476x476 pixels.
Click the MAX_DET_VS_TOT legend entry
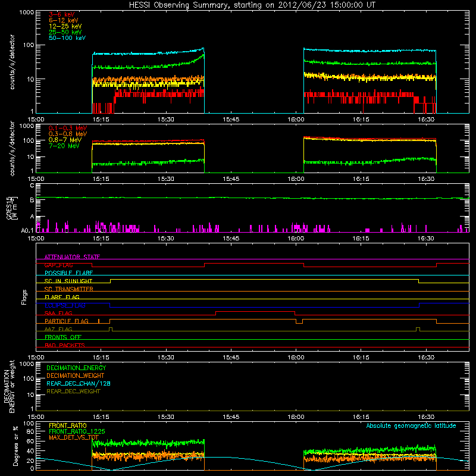click(x=74, y=437)
